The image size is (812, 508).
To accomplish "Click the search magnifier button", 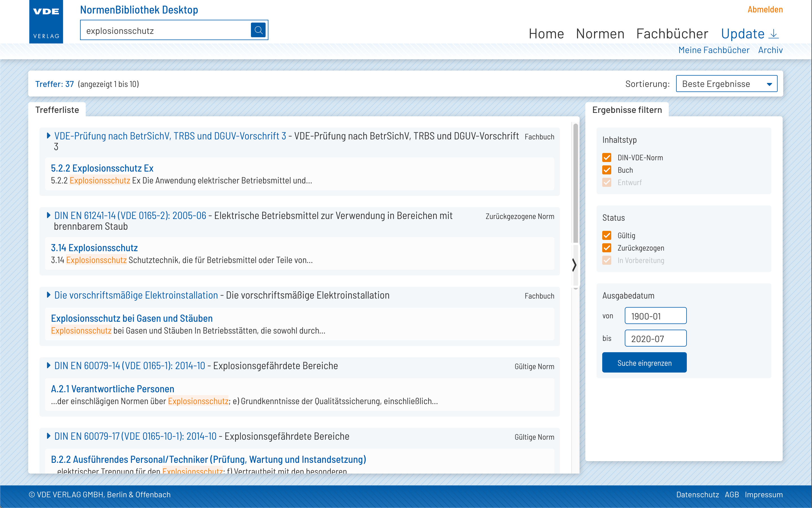I will pos(258,30).
